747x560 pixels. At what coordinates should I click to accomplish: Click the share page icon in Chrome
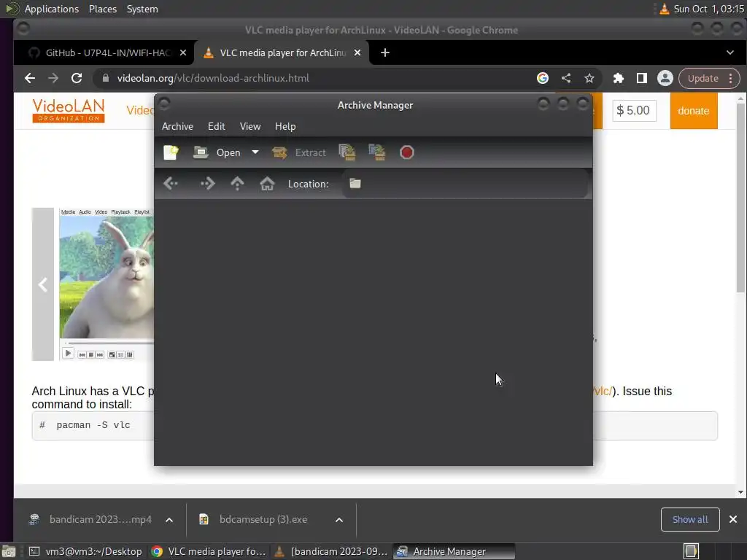[566, 78]
